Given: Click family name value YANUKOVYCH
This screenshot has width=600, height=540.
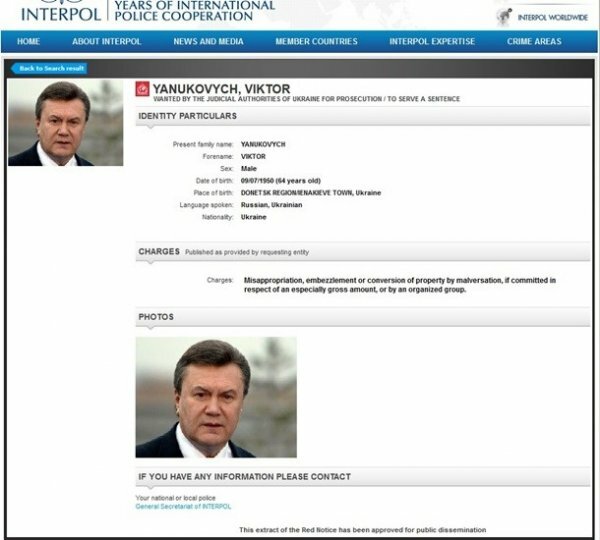Looking at the screenshot, I should (263, 144).
